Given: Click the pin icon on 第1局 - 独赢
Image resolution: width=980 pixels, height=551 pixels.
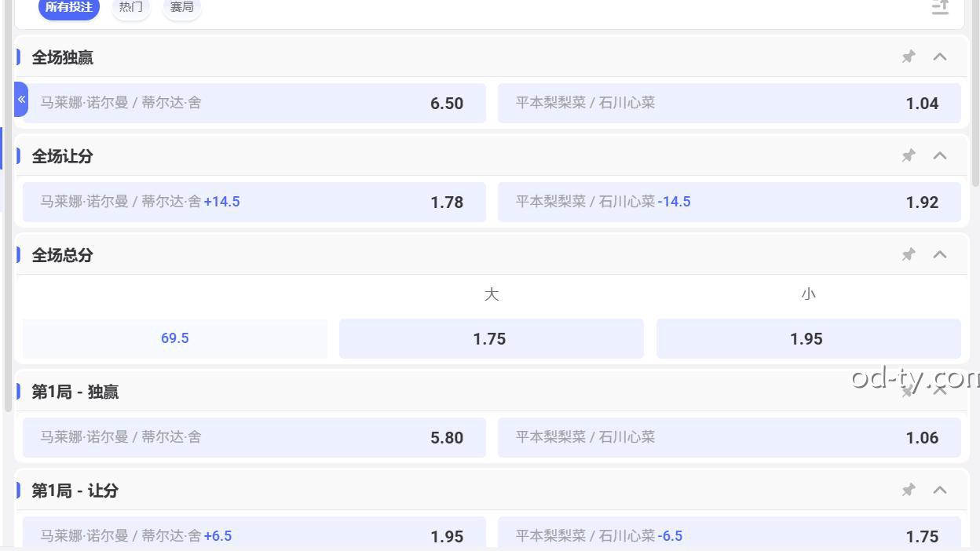Looking at the screenshot, I should point(908,391).
